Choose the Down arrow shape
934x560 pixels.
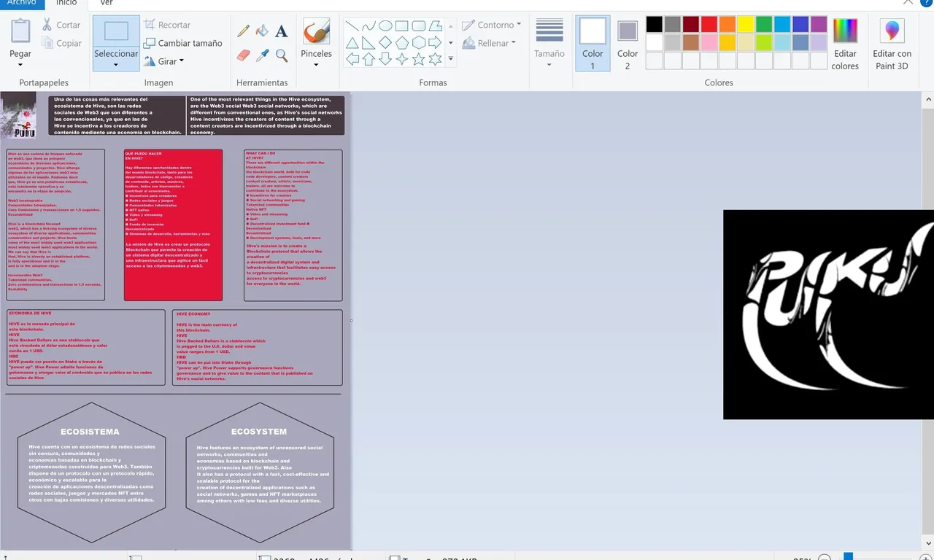[385, 59]
